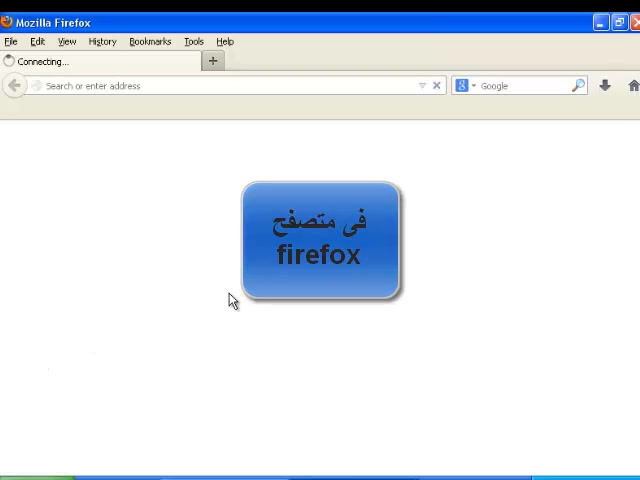Stop loading with the X button
This screenshot has height=480, width=640.
pyautogui.click(x=437, y=86)
